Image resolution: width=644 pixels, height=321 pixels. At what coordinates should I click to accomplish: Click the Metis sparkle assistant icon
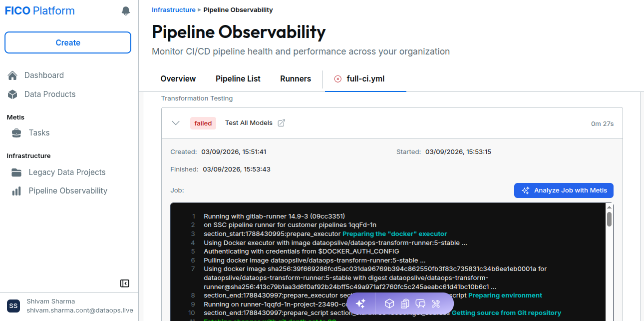click(x=360, y=303)
